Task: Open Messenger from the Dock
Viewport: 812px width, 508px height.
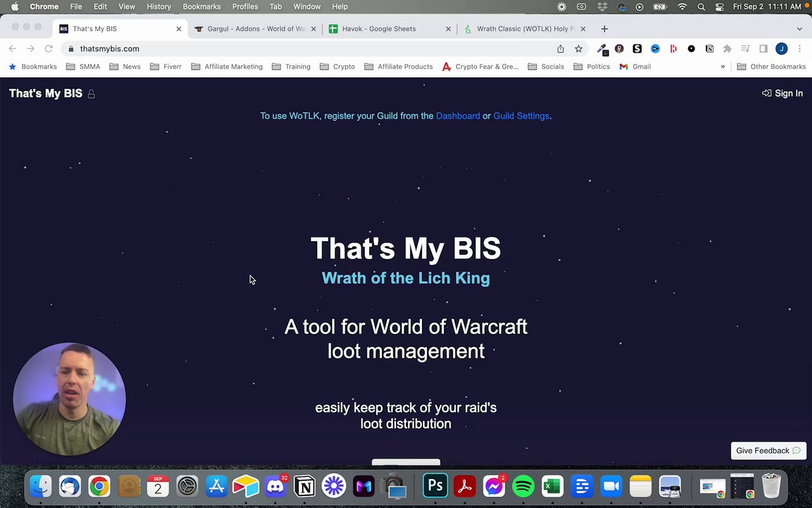Action: point(494,487)
